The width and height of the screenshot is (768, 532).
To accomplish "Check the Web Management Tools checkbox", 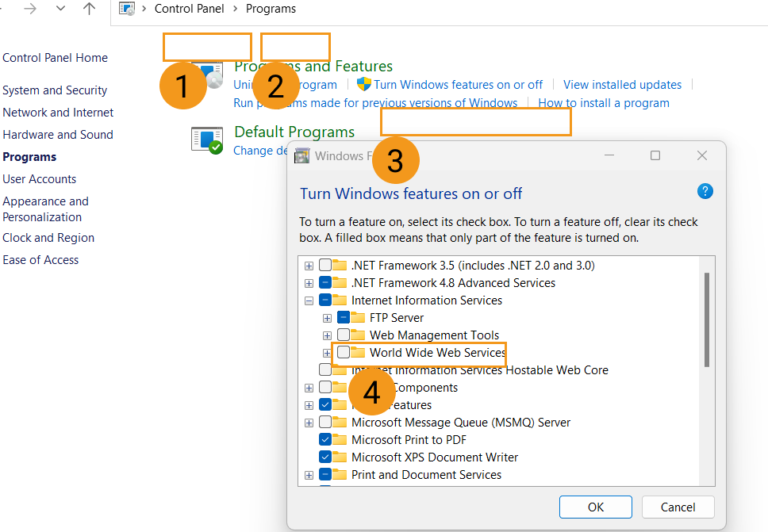I will [x=344, y=335].
